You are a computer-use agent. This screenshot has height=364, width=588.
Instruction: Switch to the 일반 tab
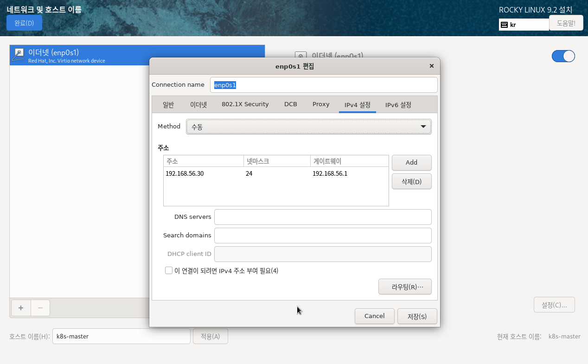click(x=168, y=104)
